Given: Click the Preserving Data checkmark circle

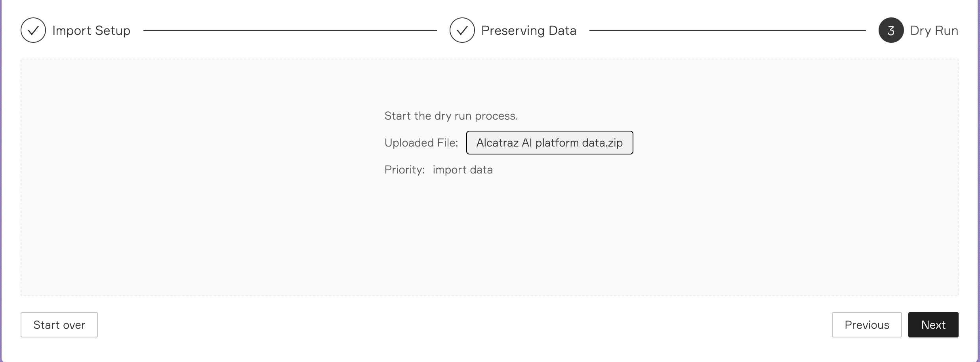Looking at the screenshot, I should click(x=462, y=30).
